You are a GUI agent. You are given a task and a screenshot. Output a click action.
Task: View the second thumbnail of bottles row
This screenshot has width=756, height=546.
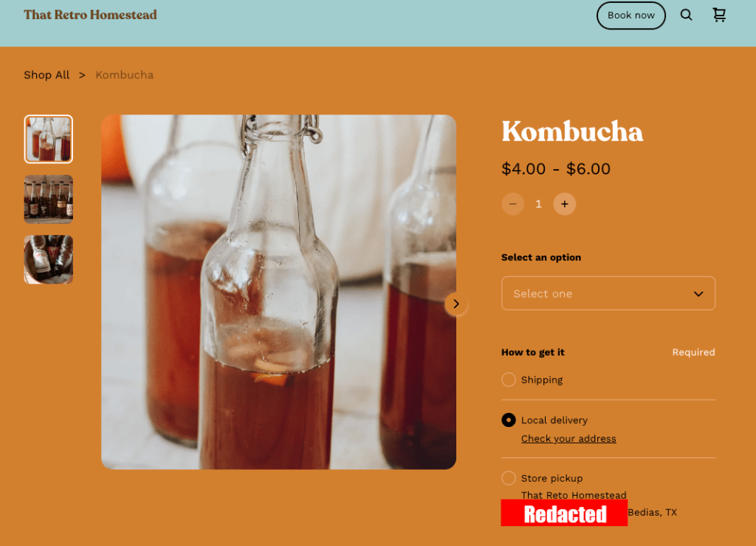click(x=49, y=199)
